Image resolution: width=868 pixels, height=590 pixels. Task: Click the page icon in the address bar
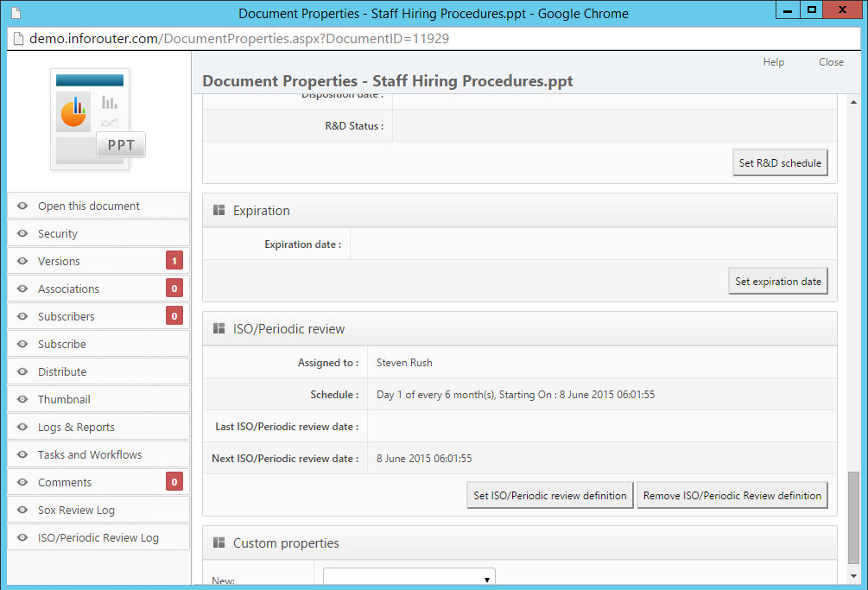pyautogui.click(x=18, y=39)
